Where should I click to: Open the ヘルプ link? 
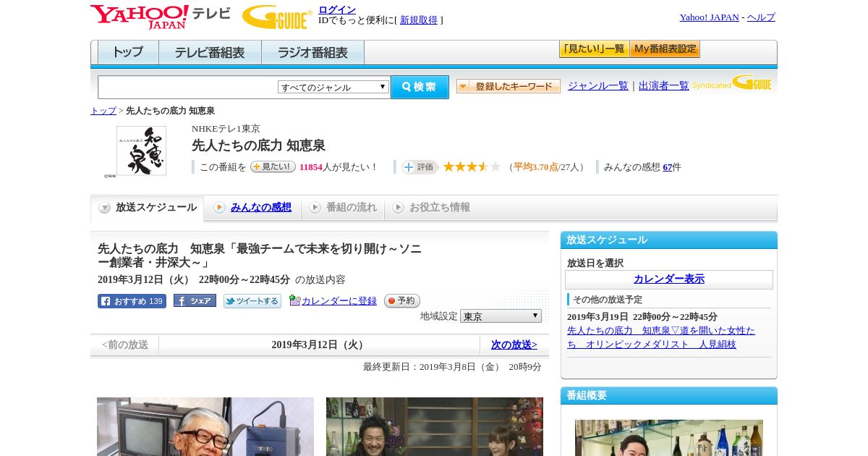pyautogui.click(x=761, y=17)
